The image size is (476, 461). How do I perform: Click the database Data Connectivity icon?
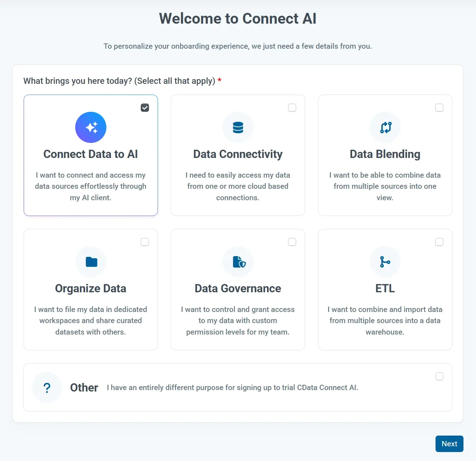tap(238, 128)
